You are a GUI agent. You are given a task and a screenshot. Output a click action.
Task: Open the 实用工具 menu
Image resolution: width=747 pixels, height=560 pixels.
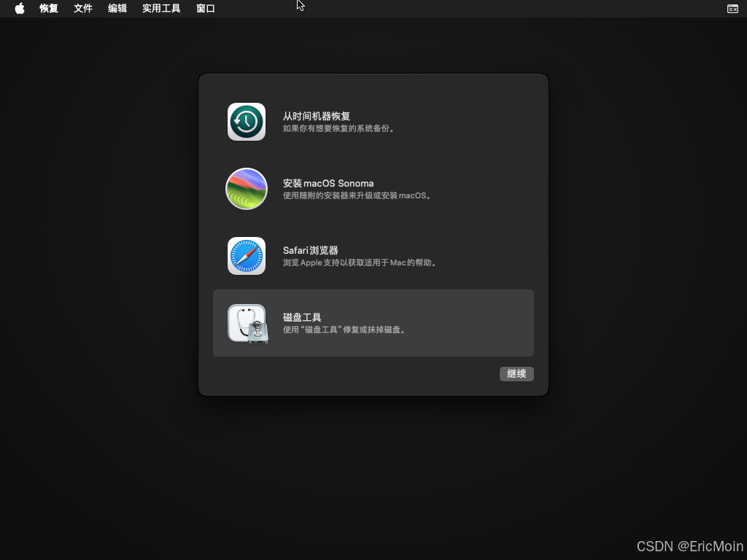tap(161, 8)
